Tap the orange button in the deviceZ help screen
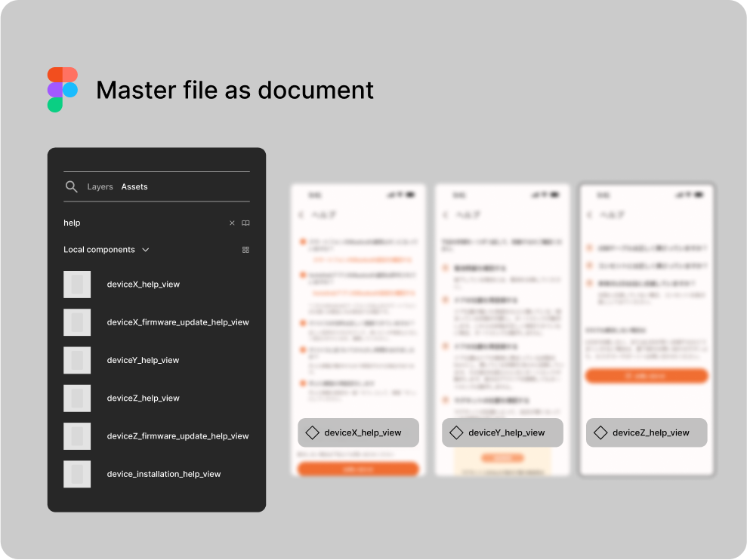Viewport: 747px width, 560px height. coord(646,375)
